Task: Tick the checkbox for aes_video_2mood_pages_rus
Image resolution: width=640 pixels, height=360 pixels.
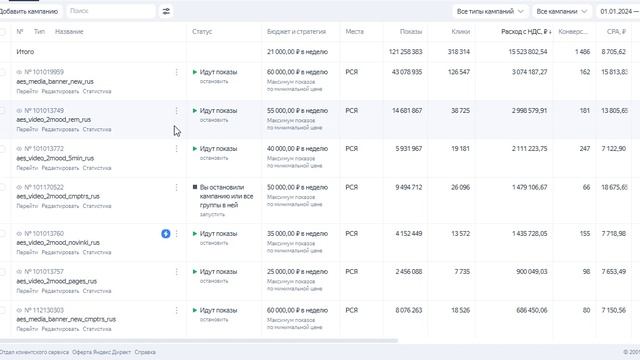Action: [2, 272]
